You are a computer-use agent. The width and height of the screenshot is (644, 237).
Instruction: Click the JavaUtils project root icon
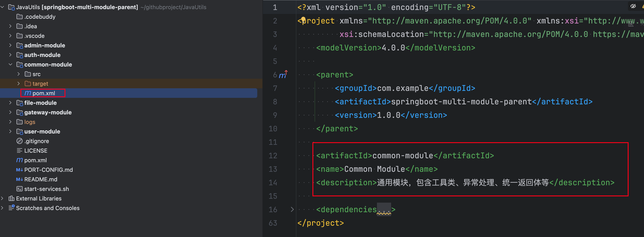pyautogui.click(x=11, y=7)
